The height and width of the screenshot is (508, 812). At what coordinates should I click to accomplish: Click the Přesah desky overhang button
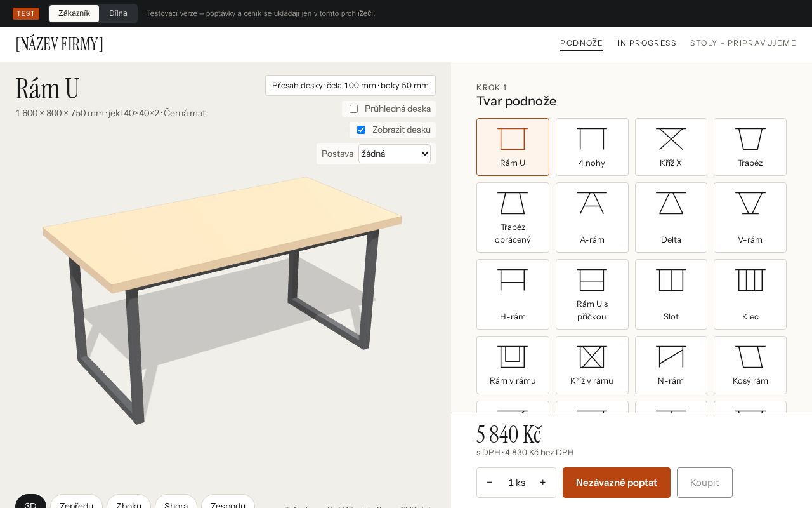(x=350, y=85)
